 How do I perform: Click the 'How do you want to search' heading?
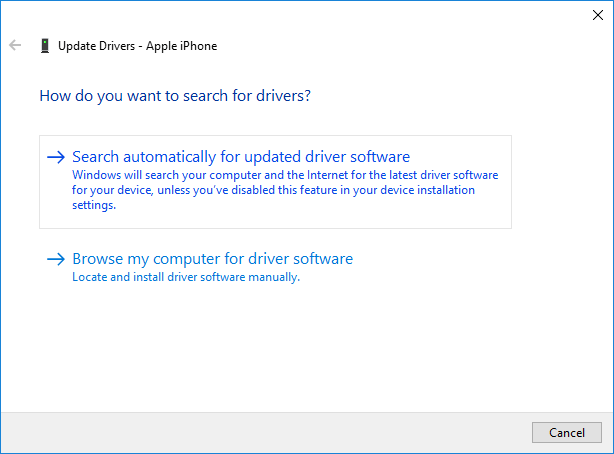[175, 97]
